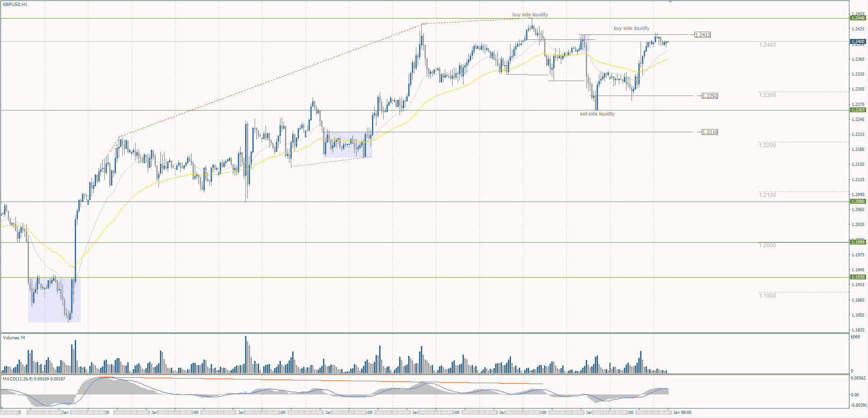Click the green 1.2080 price tag on axis
The height and width of the screenshot is (418, 868).
pyautogui.click(x=858, y=202)
